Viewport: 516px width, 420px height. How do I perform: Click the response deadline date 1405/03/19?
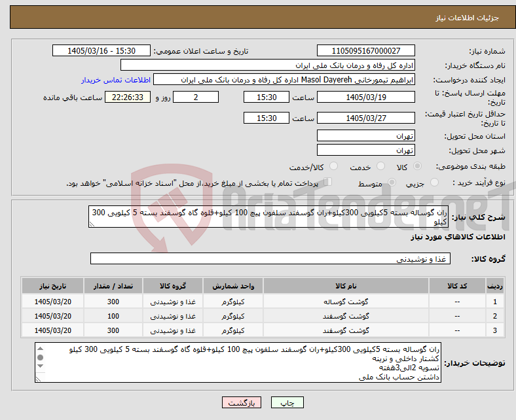pyautogui.click(x=365, y=97)
